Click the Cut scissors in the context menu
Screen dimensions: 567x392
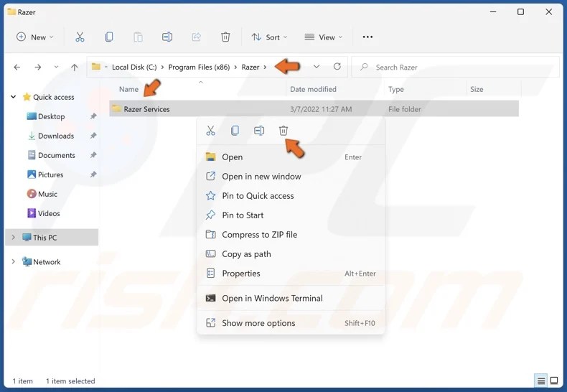tap(210, 131)
